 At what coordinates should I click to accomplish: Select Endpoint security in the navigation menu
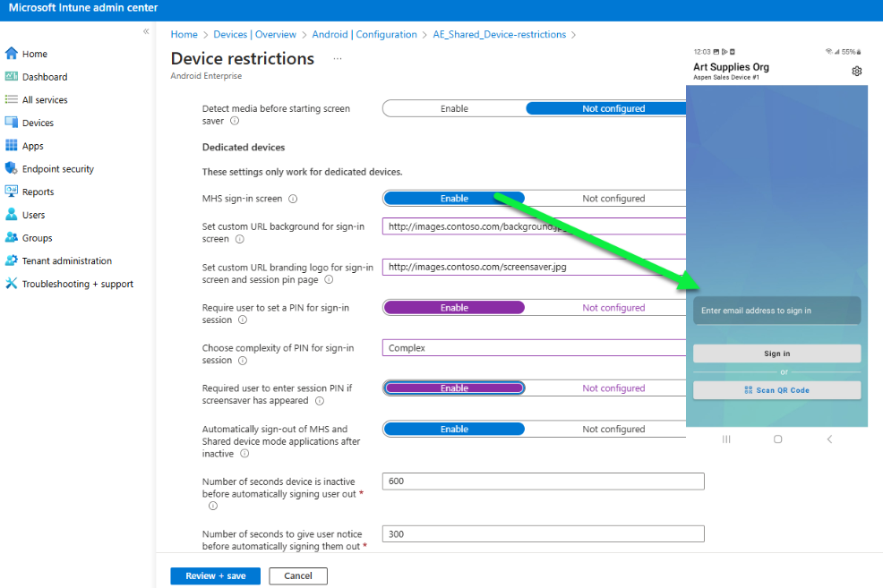pyautogui.click(x=58, y=169)
